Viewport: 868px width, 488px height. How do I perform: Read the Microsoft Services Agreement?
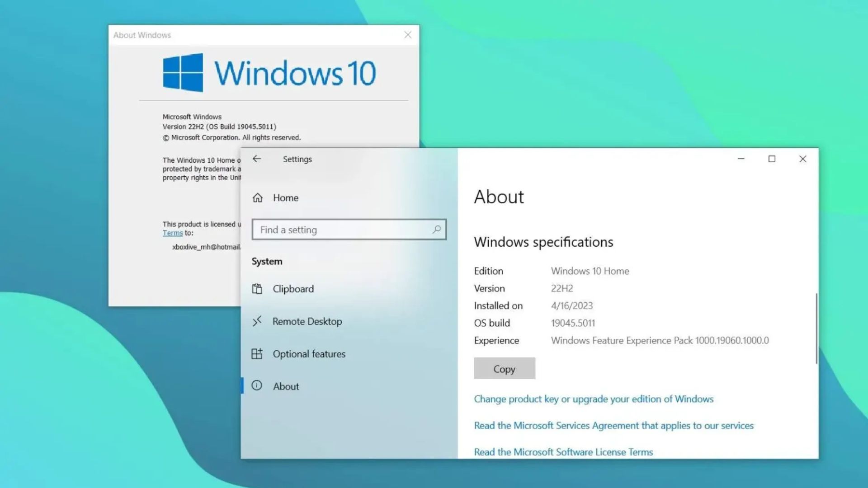(x=613, y=425)
